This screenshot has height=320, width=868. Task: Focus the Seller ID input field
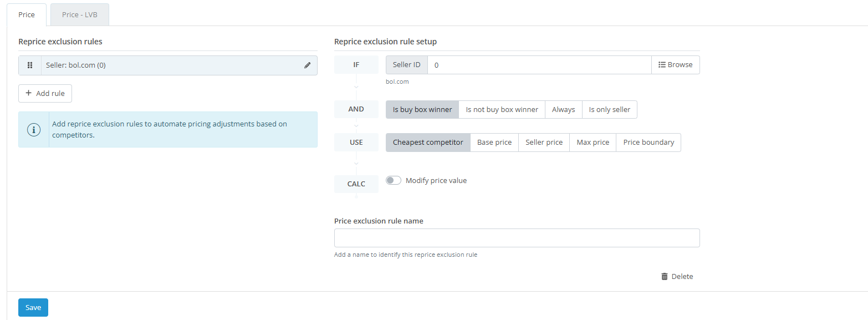(539, 65)
